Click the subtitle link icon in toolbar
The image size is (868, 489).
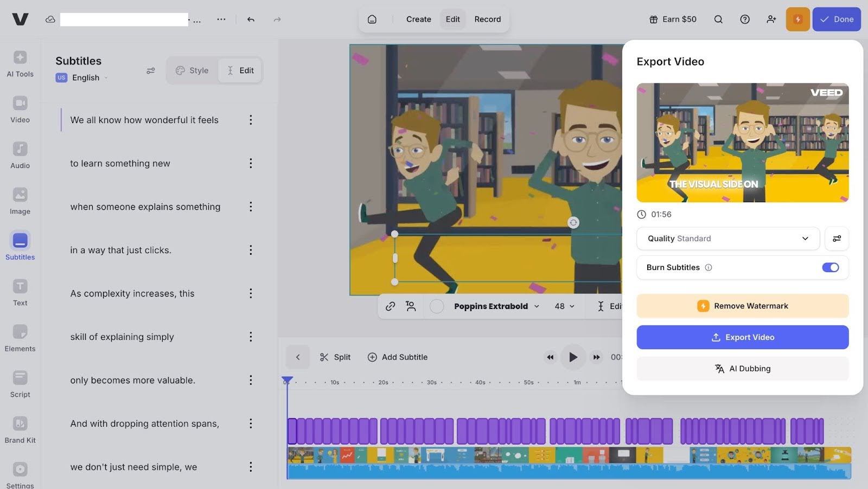click(x=390, y=306)
